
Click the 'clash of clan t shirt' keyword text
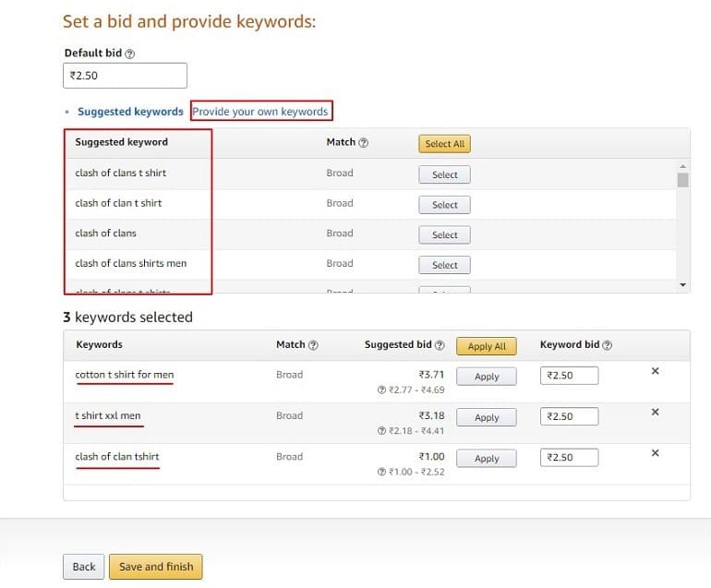click(x=118, y=203)
